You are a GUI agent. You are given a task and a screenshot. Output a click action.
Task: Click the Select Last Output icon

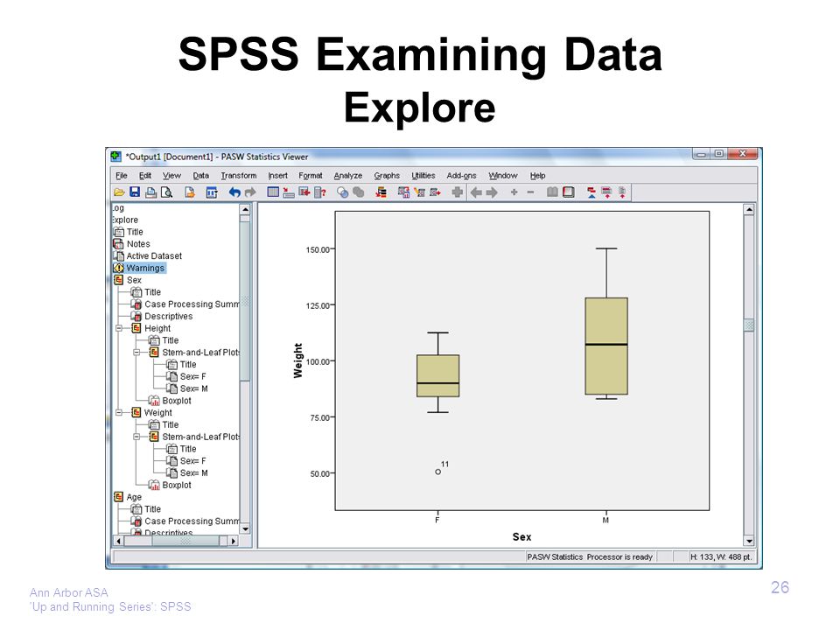pos(381,192)
